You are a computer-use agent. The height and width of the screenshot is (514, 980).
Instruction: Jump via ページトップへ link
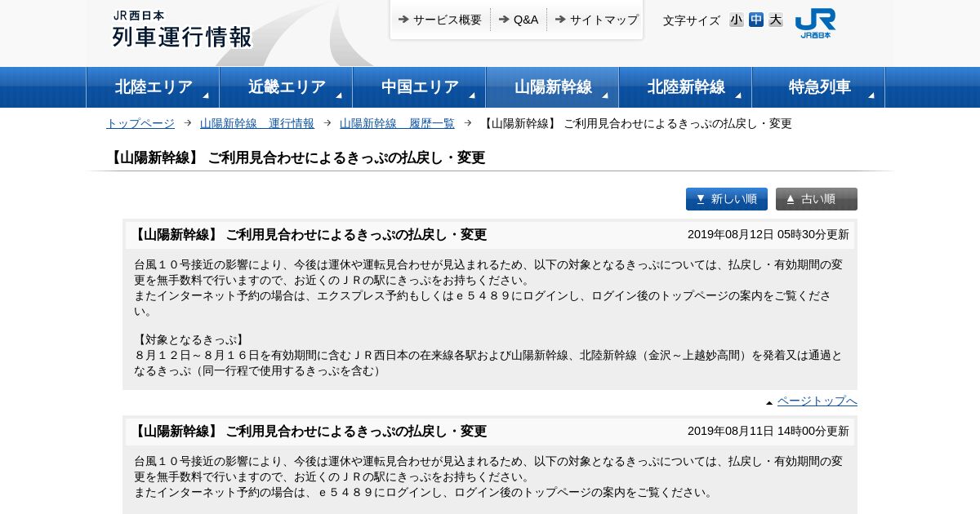coord(817,401)
